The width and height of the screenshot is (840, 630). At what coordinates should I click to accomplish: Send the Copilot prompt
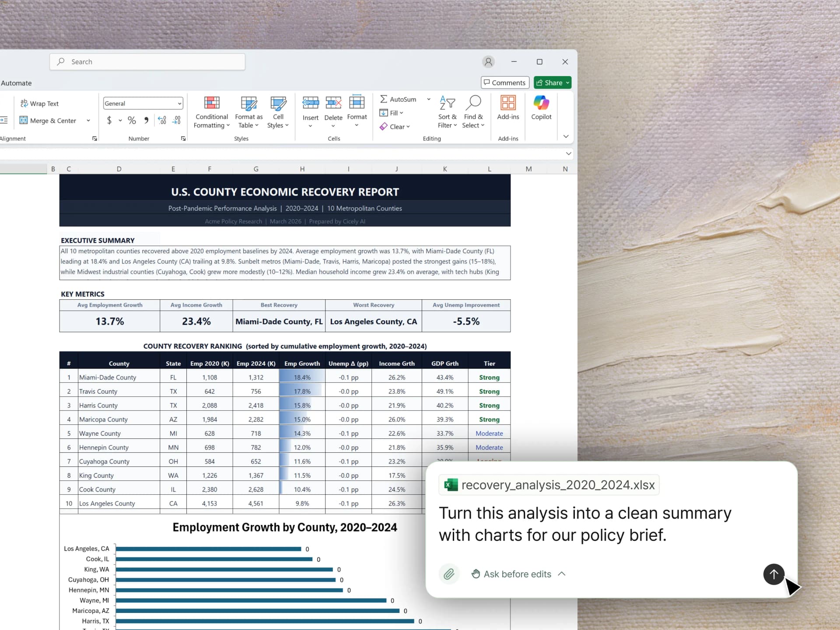tap(773, 574)
